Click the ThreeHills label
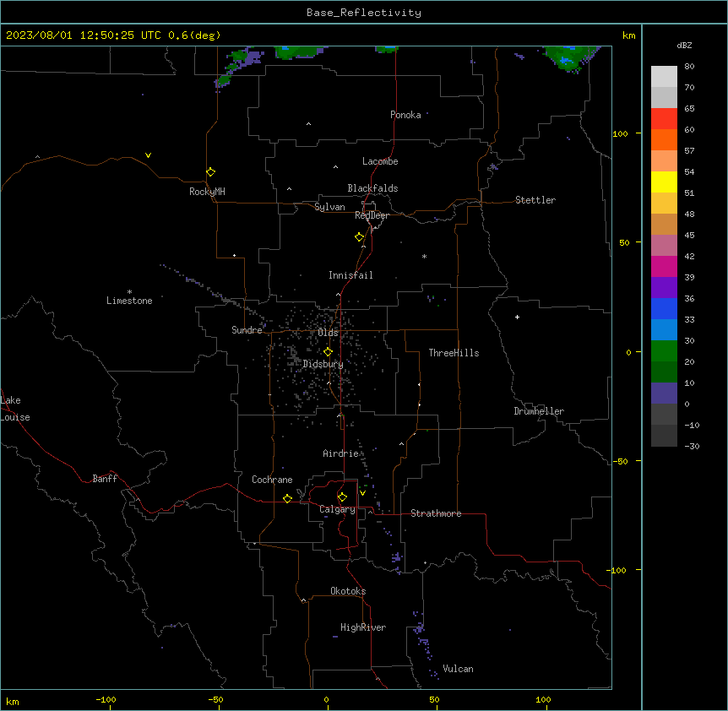Screen dimensions: 728x711 coord(454,353)
